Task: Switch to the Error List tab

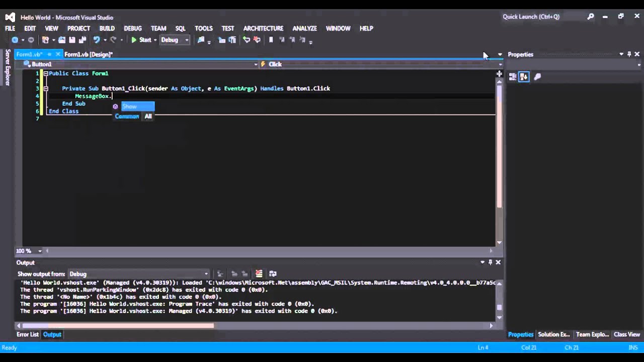Action: (x=28, y=334)
